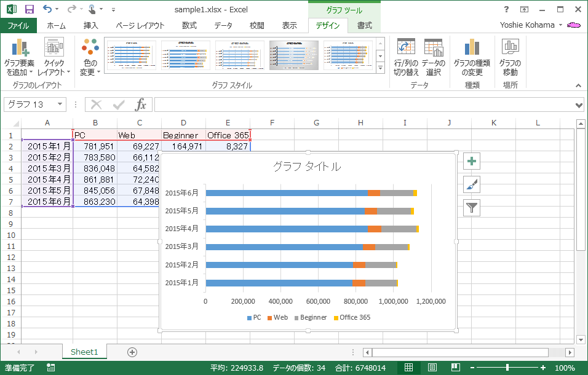Click the Redo arrow icon

click(71, 9)
